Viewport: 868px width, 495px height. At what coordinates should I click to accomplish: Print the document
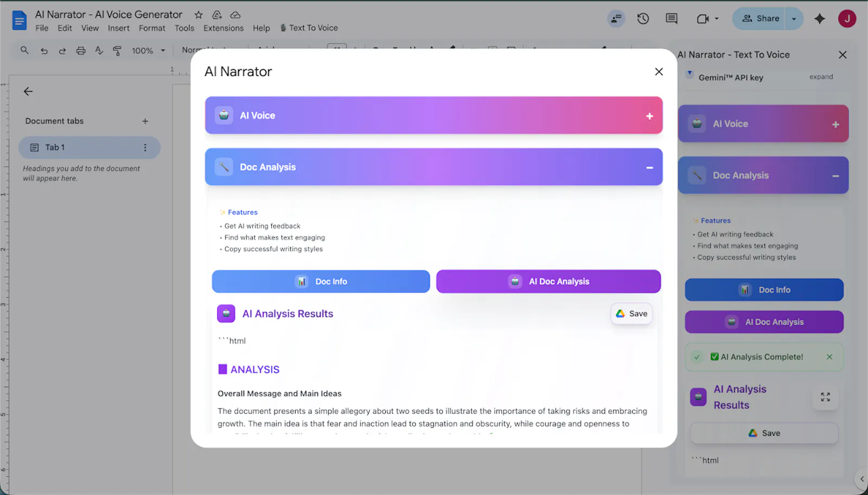[81, 50]
